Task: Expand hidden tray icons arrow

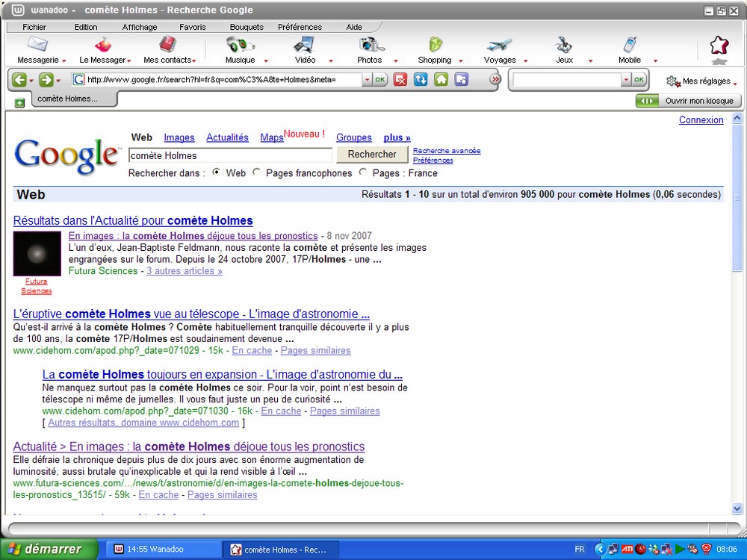Action: pos(601,549)
